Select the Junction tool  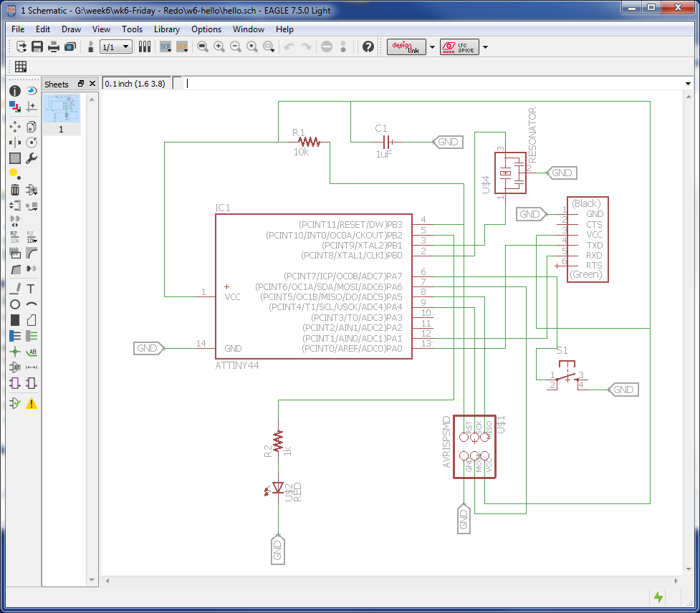15,352
